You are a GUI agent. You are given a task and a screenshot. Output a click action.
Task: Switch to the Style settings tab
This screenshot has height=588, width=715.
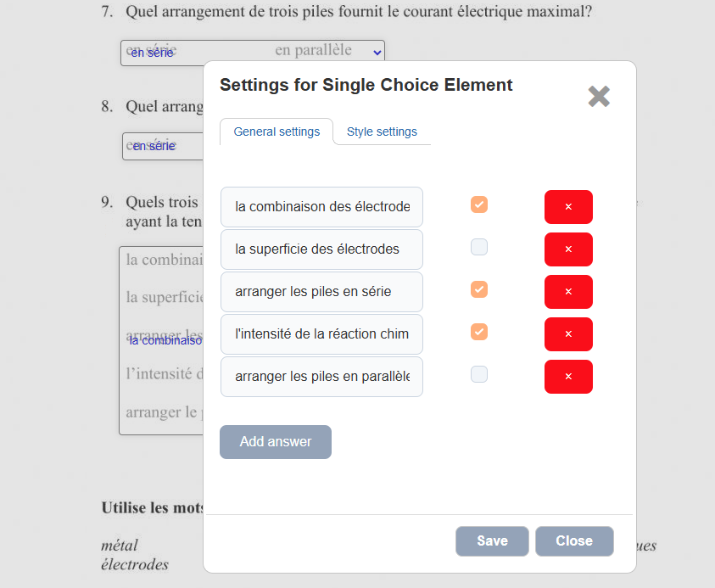pos(382,132)
